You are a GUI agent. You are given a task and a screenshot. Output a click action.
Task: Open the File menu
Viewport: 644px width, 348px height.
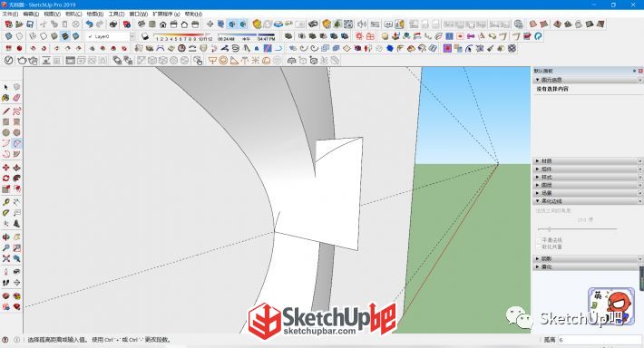(10, 14)
